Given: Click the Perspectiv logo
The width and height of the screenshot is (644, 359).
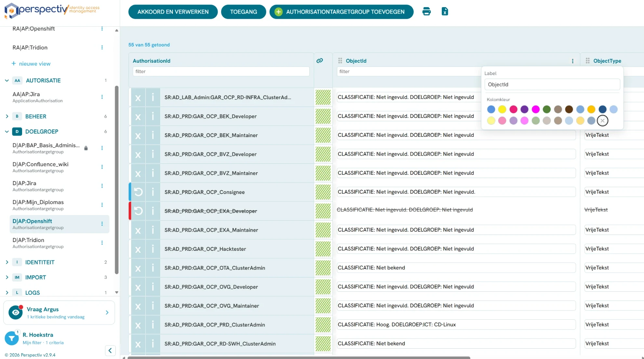Looking at the screenshot, I should coord(52,10).
